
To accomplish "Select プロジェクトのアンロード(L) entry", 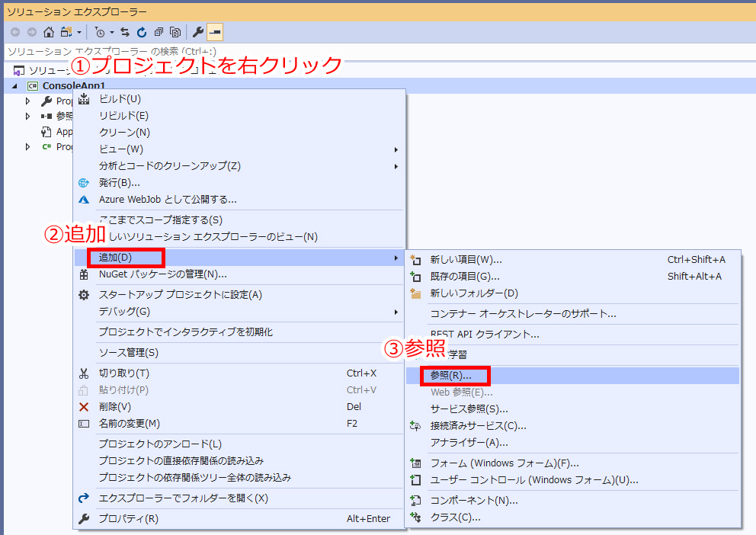I will click(239, 444).
